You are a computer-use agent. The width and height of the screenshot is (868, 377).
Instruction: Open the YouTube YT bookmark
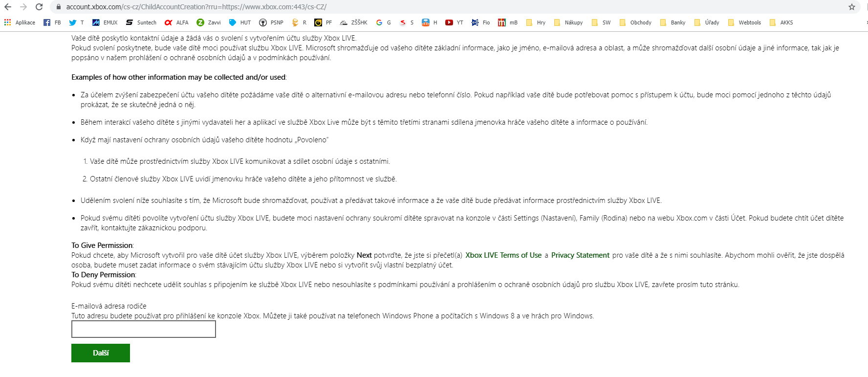pos(454,22)
